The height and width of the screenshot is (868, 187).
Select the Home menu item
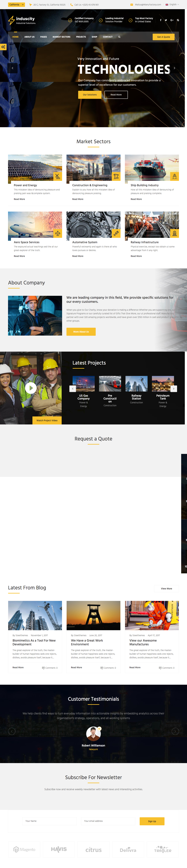pyautogui.click(x=15, y=37)
